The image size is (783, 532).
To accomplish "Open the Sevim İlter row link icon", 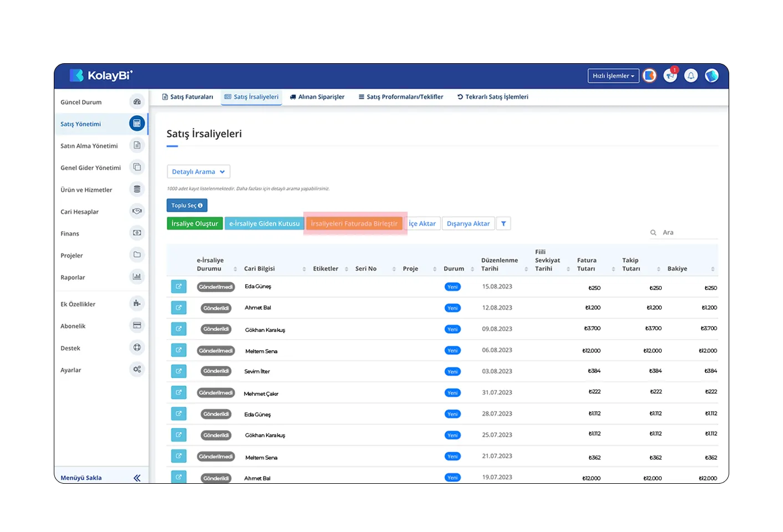I will [x=179, y=371].
